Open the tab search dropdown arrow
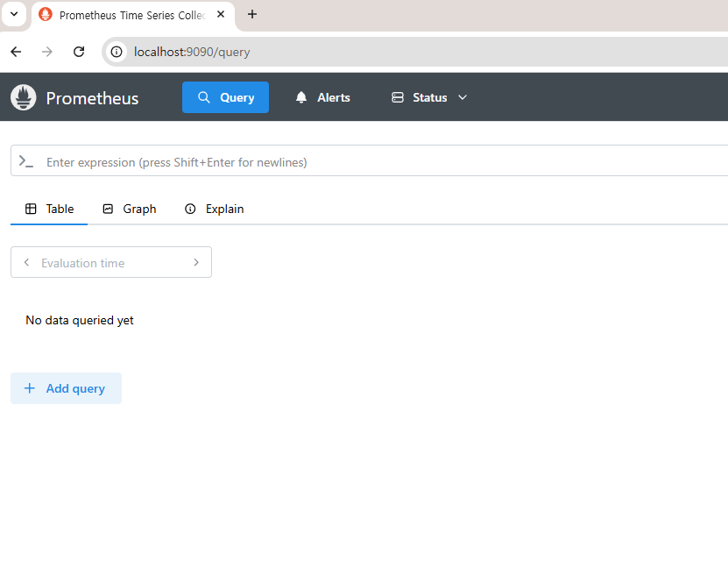 [x=14, y=14]
